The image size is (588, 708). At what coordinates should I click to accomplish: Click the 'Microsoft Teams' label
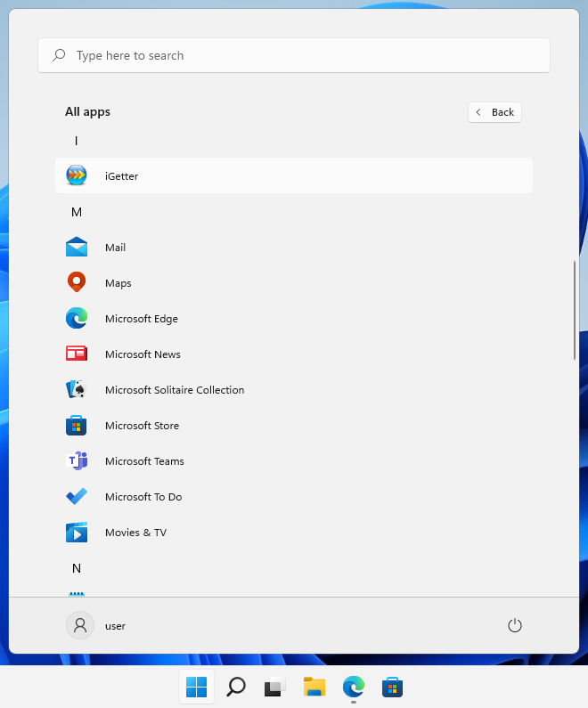click(144, 461)
